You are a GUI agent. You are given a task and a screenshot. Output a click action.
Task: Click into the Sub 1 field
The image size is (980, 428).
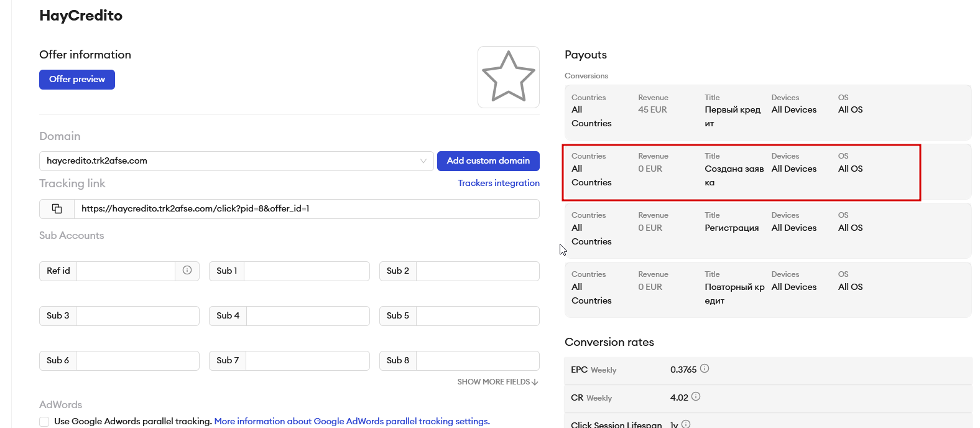coord(307,271)
